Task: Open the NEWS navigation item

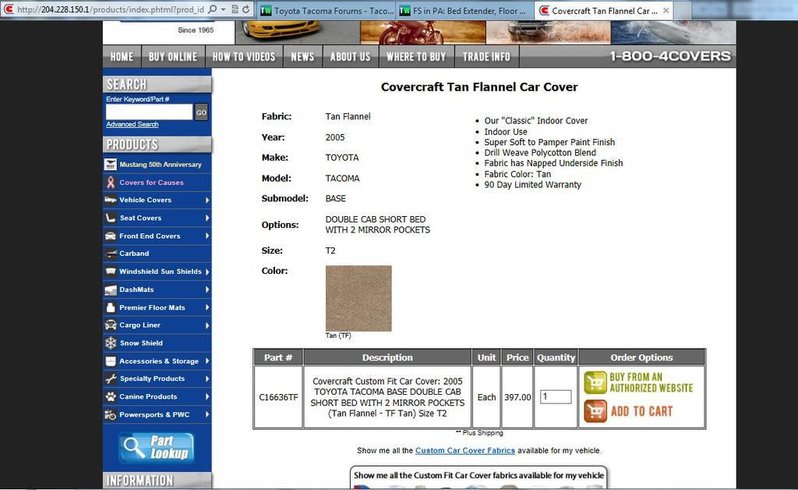Action: click(302, 56)
